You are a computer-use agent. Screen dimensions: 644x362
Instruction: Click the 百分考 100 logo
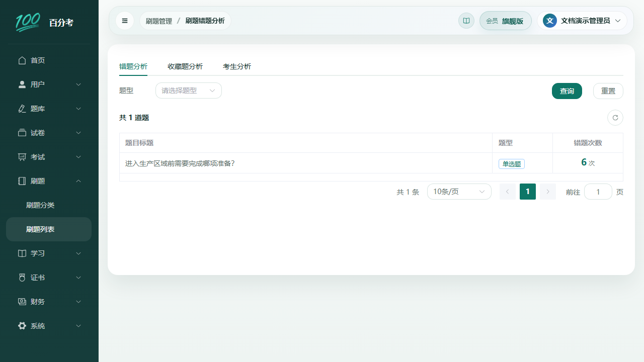coord(27,22)
